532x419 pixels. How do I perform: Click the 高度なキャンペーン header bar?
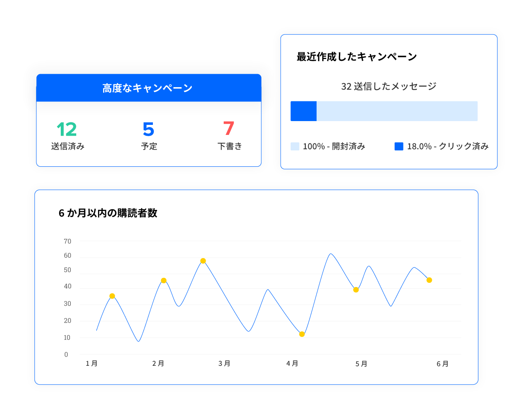click(x=149, y=88)
